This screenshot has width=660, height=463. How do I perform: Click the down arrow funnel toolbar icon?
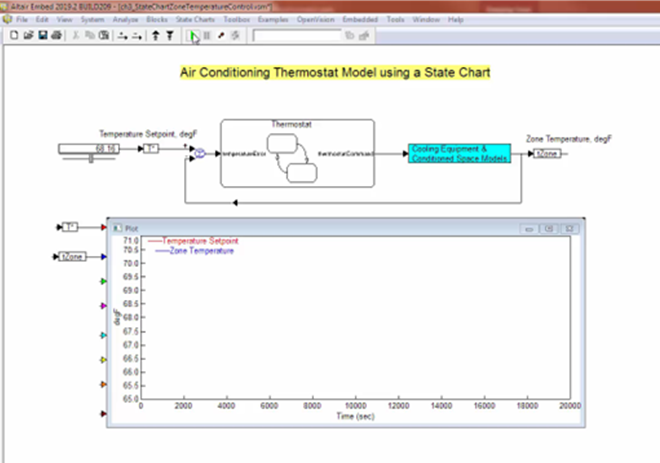point(170,36)
